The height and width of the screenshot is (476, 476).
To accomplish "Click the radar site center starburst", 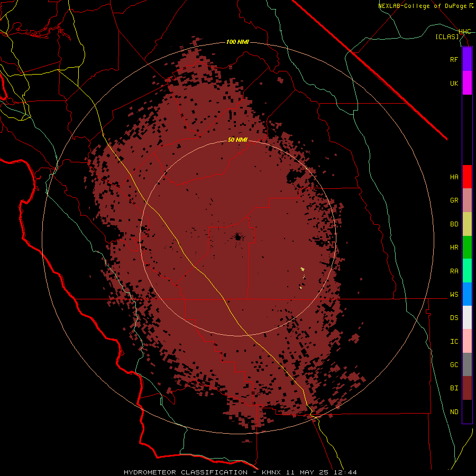I will tap(237, 237).
